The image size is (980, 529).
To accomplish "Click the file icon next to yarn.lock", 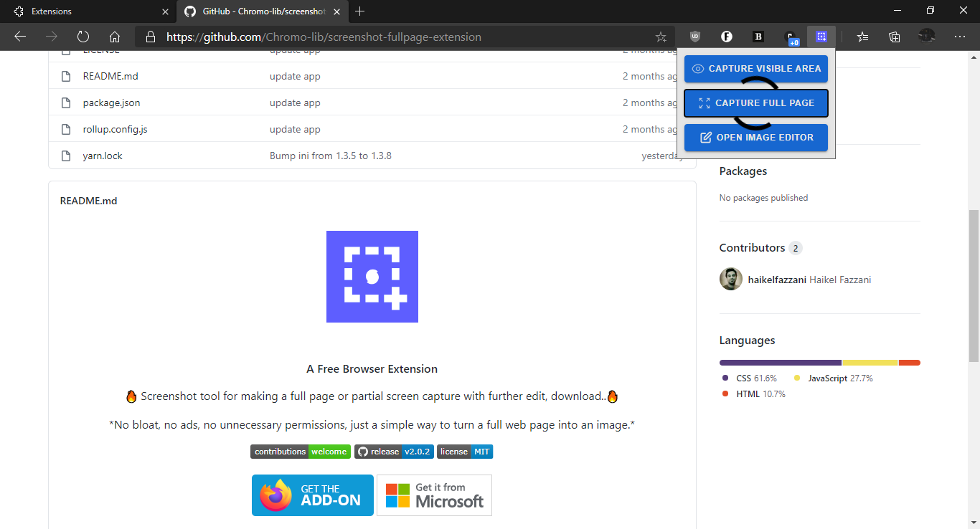I will point(66,156).
